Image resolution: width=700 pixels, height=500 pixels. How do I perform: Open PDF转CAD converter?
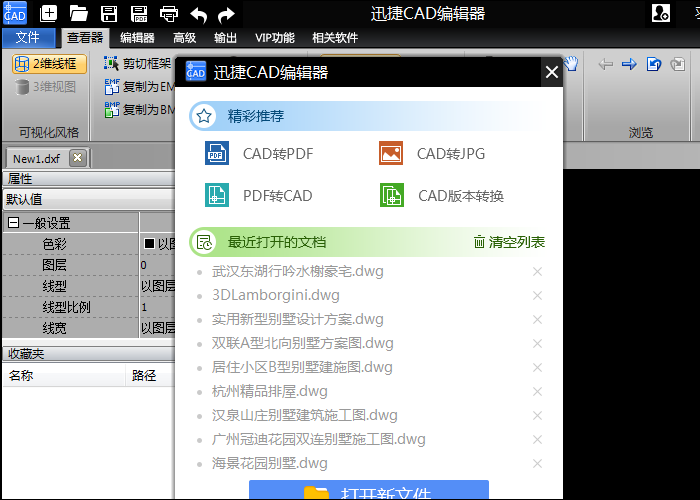[x=259, y=196]
